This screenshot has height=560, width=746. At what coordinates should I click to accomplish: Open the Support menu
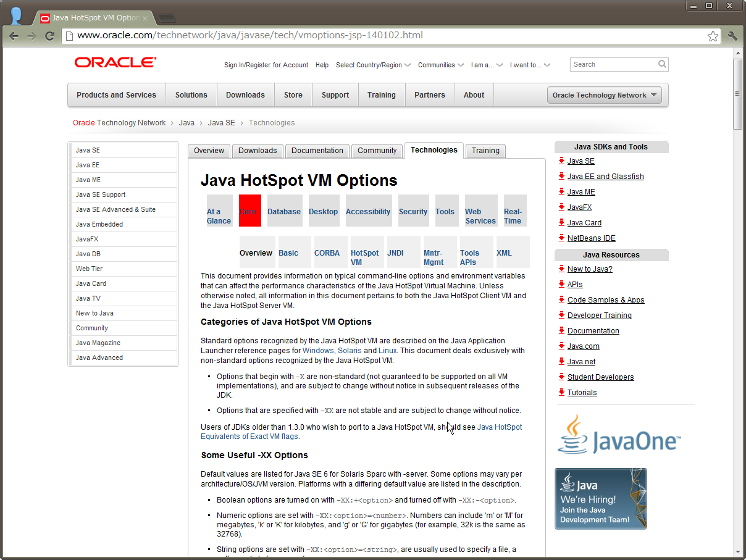point(335,95)
